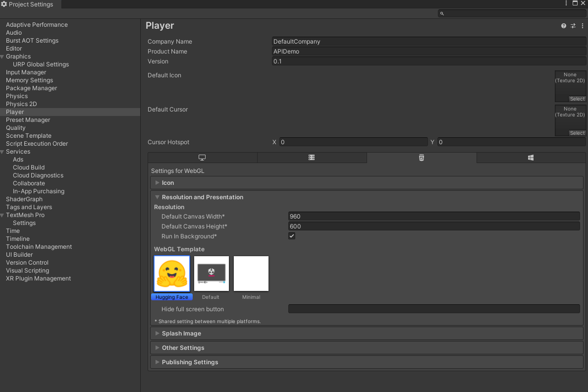The width and height of the screenshot is (588, 392).
Task: Select the dedicated server platform tab
Action: (x=312, y=158)
